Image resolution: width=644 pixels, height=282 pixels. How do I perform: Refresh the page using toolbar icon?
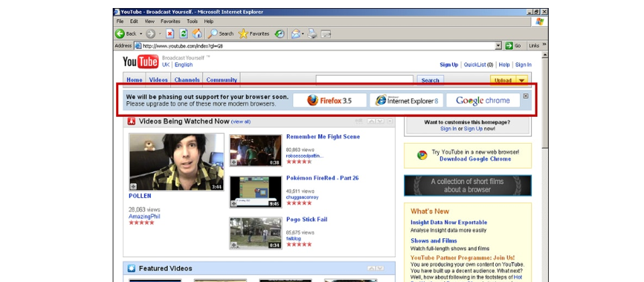[x=183, y=34]
